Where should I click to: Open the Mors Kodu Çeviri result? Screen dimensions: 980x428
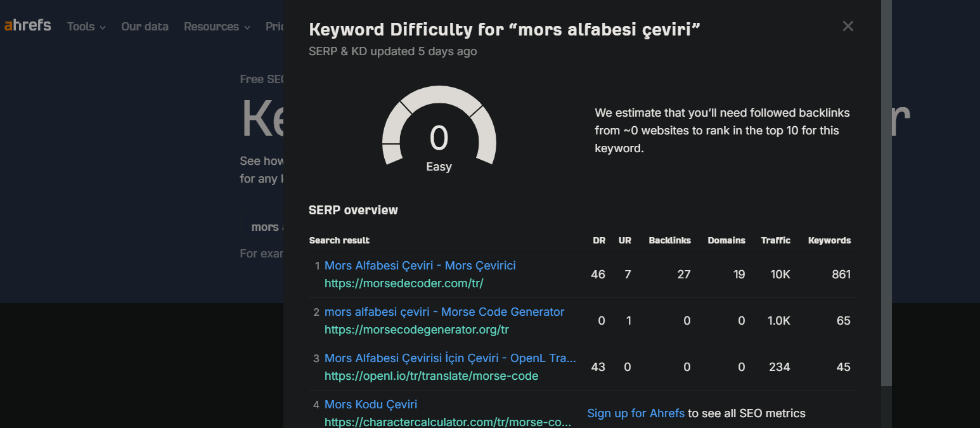[x=371, y=405]
